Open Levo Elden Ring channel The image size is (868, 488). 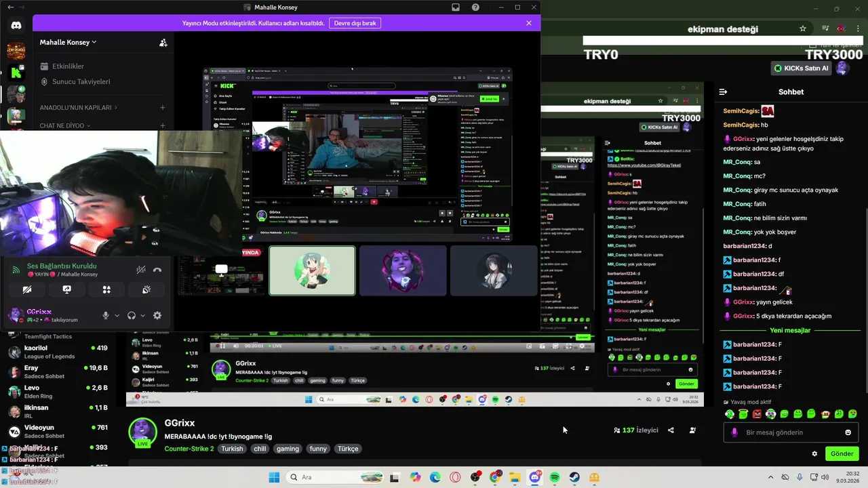[x=57, y=392]
